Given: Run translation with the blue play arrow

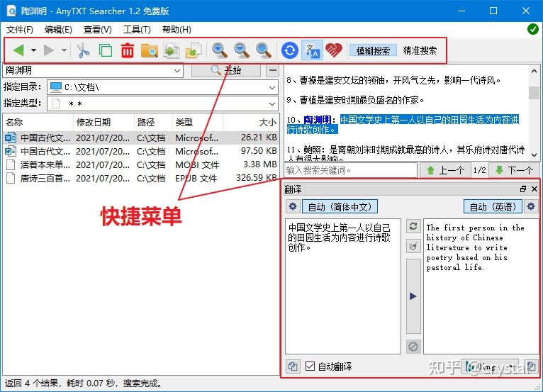Looking at the screenshot, I should pyautogui.click(x=413, y=296).
